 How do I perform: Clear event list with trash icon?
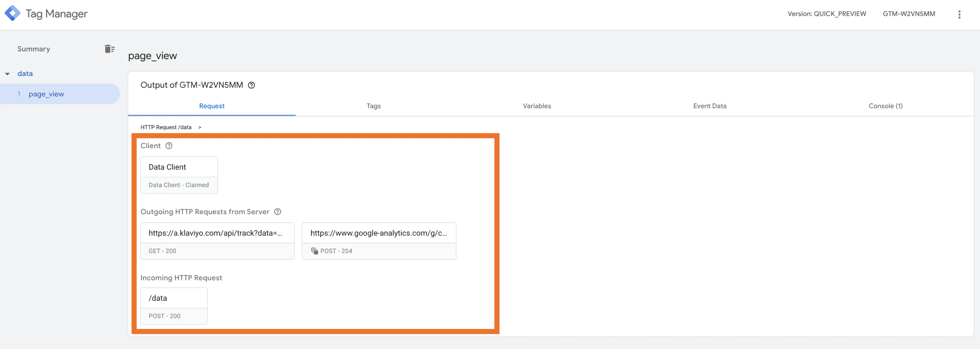click(x=110, y=49)
